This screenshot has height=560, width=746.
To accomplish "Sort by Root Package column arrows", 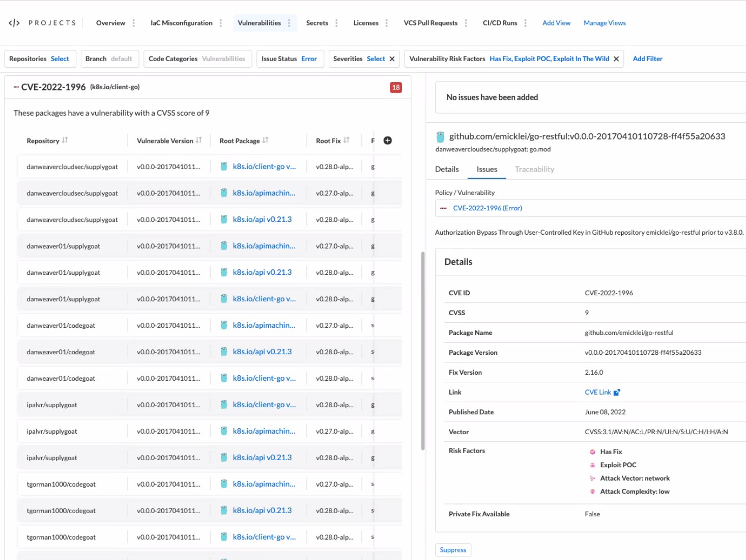I will pyautogui.click(x=265, y=141).
